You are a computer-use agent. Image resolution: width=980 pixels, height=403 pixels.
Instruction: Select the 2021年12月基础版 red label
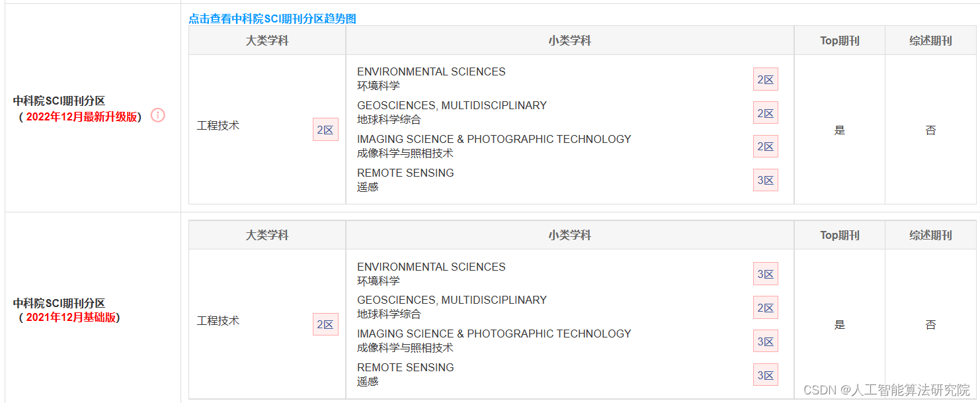pyautogui.click(x=71, y=317)
